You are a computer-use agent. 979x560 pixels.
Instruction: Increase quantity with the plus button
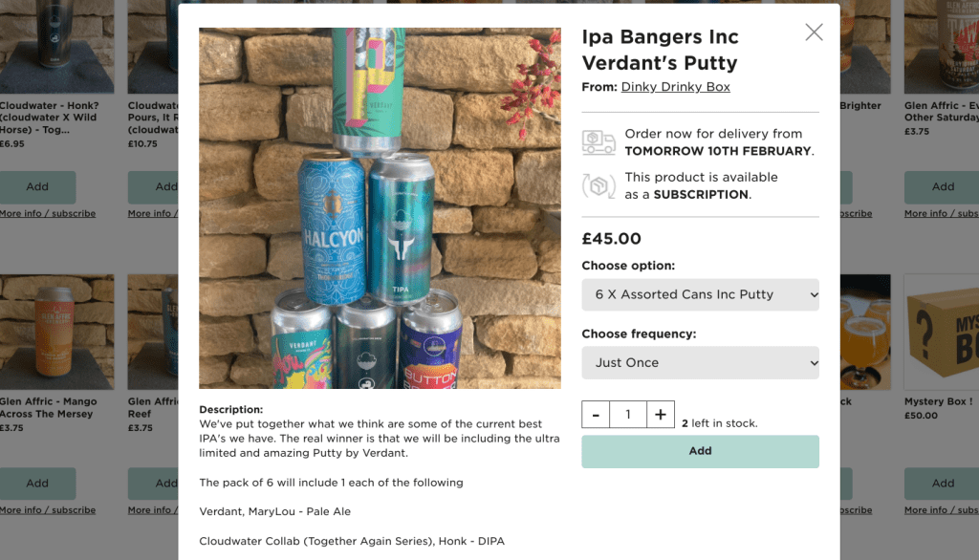(x=660, y=415)
